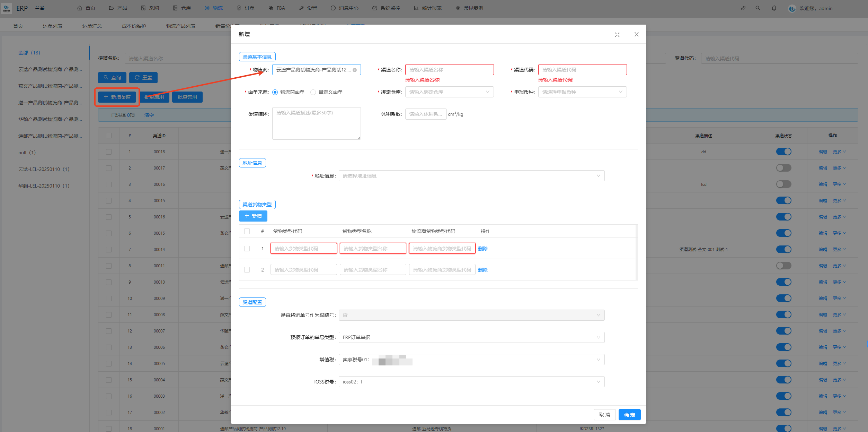This screenshot has height=432, width=868.
Task: Click the fullscreen expand icon in dialog header
Action: 617,35
